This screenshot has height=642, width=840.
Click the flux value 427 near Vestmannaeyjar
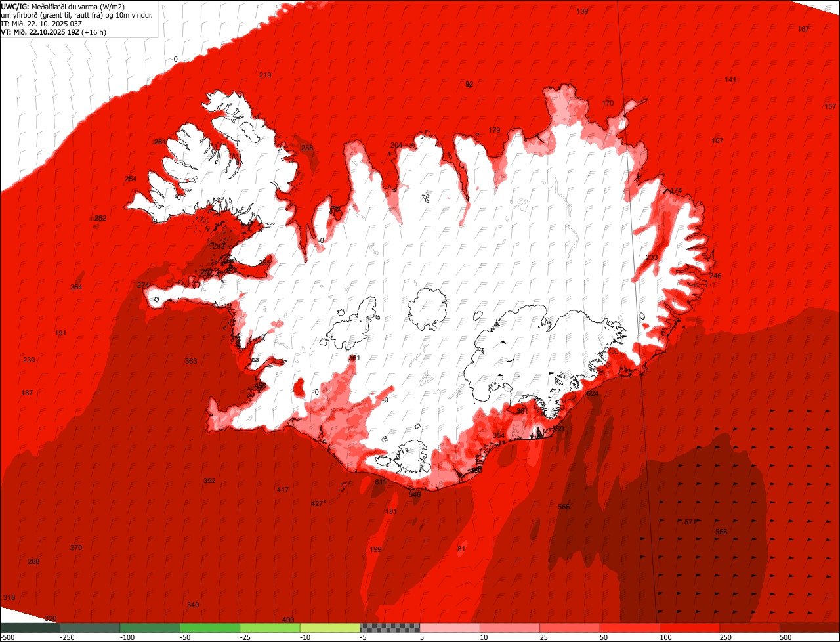point(318,503)
